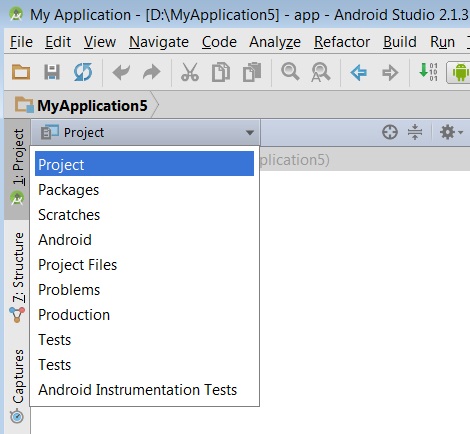The image size is (470, 434).
Task: Open the 7: Structure side tool tab
Action: click(17, 278)
